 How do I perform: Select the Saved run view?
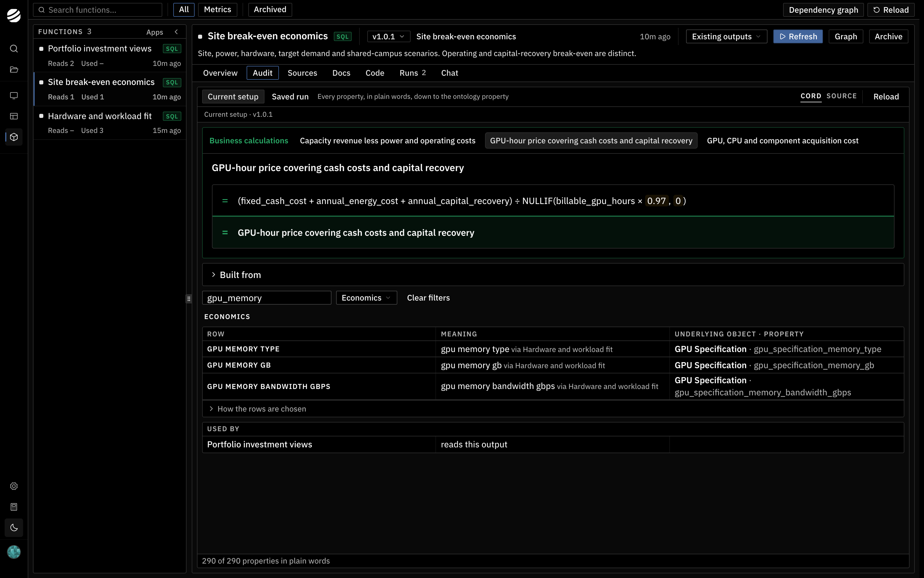(x=290, y=97)
